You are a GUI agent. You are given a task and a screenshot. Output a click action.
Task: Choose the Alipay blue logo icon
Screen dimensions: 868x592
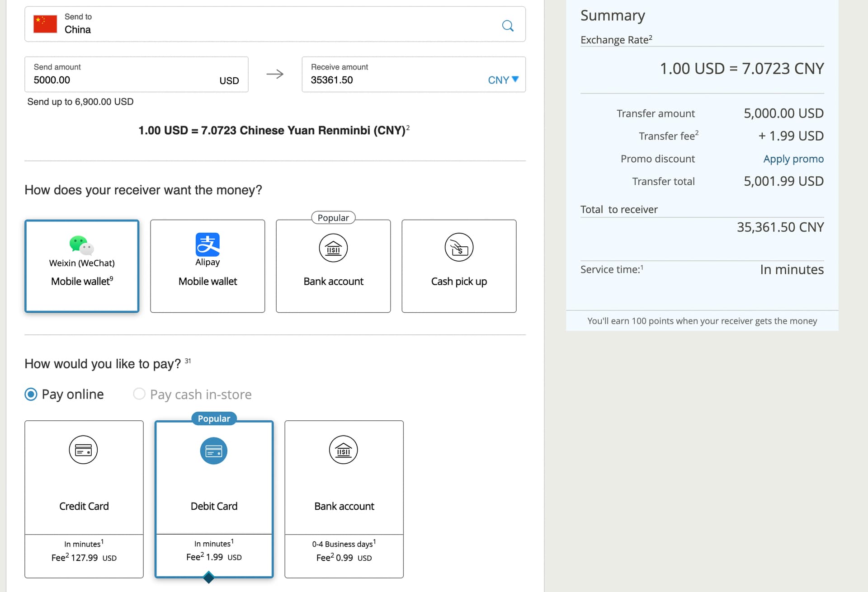coord(208,244)
